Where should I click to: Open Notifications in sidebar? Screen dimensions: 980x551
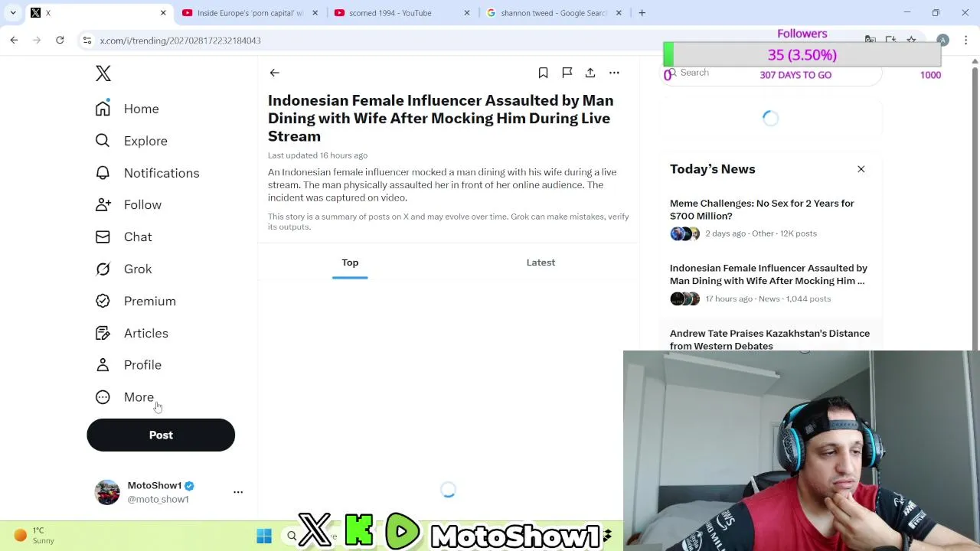[147, 173]
